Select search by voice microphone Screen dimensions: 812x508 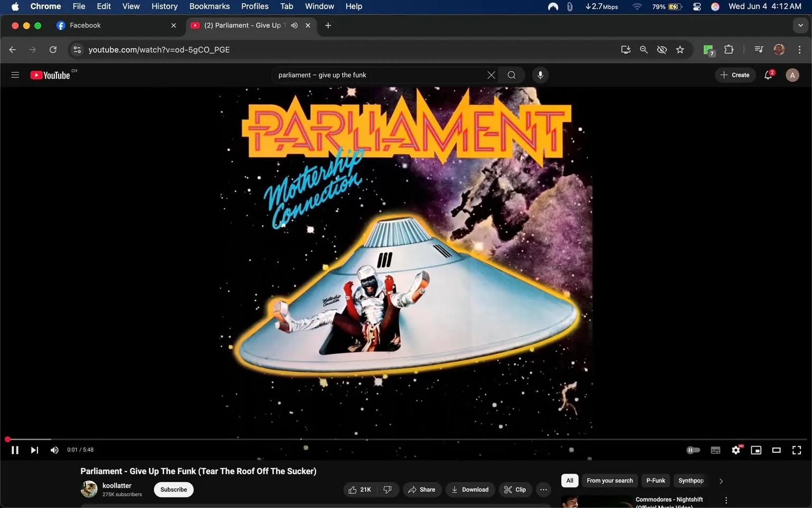[x=540, y=75]
